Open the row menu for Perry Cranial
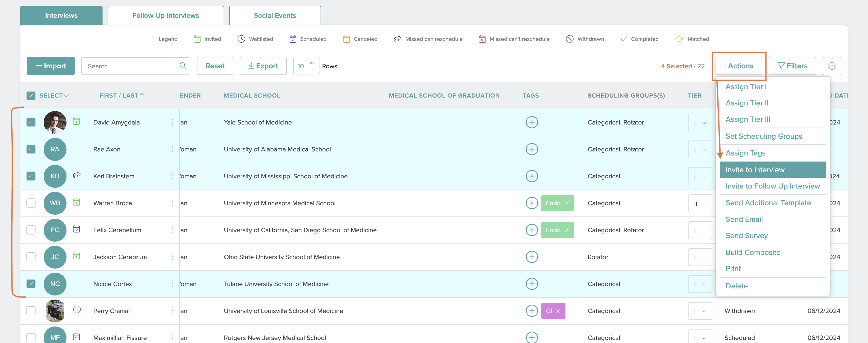Screen dimensions: 868x343 coord(172,310)
